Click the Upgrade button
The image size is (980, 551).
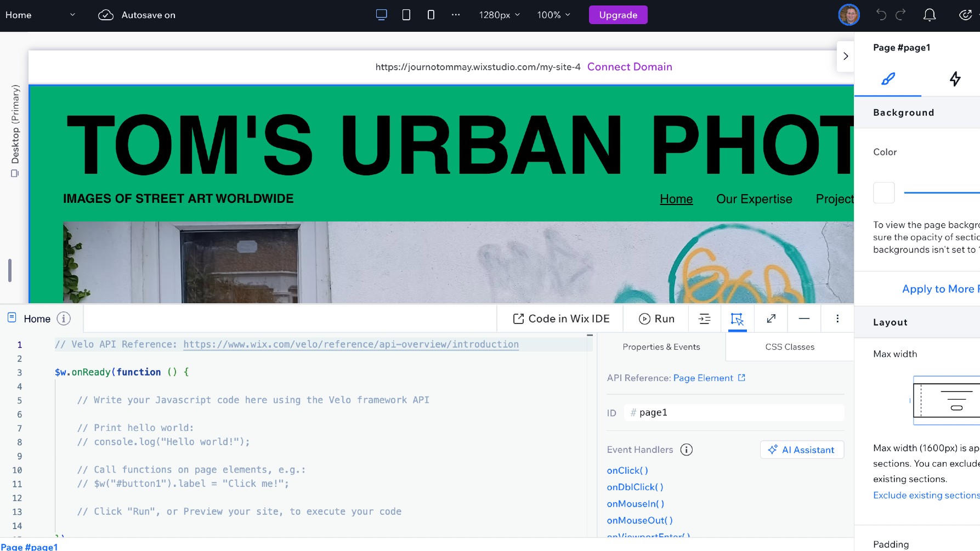618,15
